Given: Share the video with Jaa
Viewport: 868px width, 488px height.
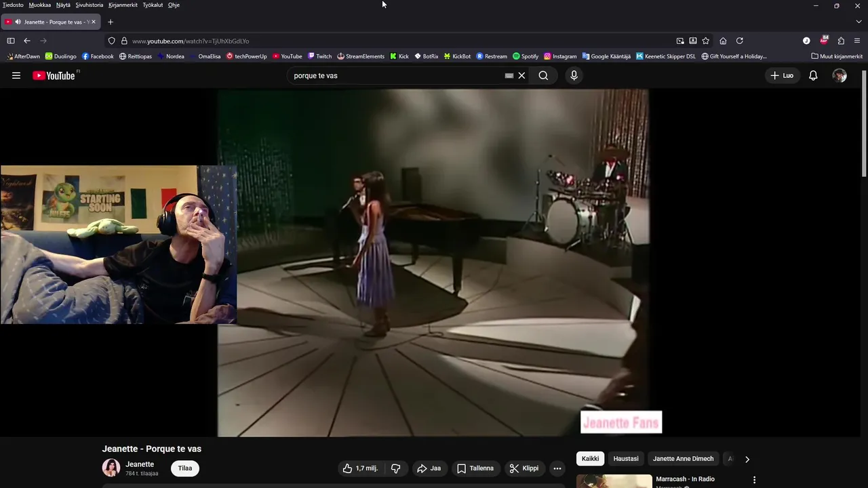Looking at the screenshot, I should pyautogui.click(x=429, y=468).
